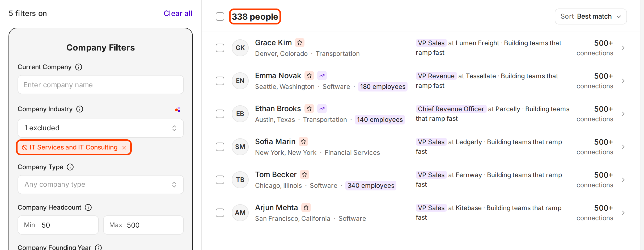
Task: Click the trending arrow icon beside Emma Novak
Action: click(x=322, y=76)
